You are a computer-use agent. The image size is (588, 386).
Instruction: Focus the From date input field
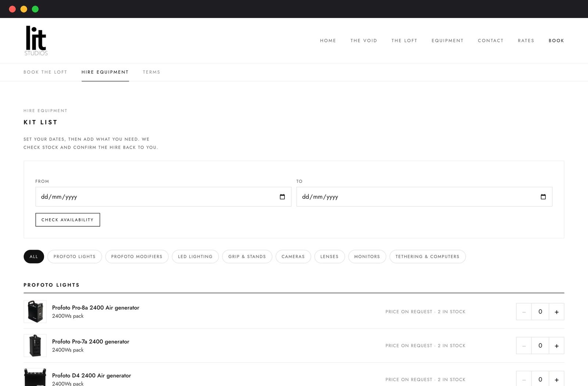(163, 196)
